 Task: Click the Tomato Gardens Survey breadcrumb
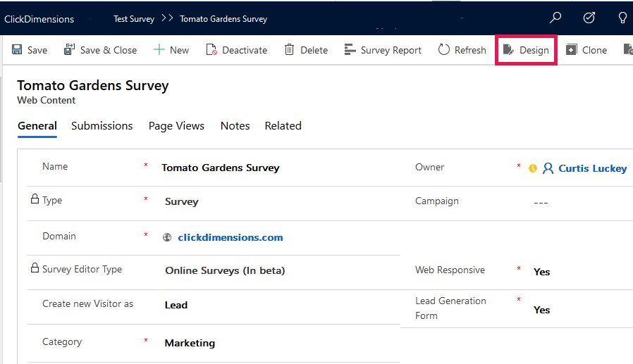pos(223,19)
